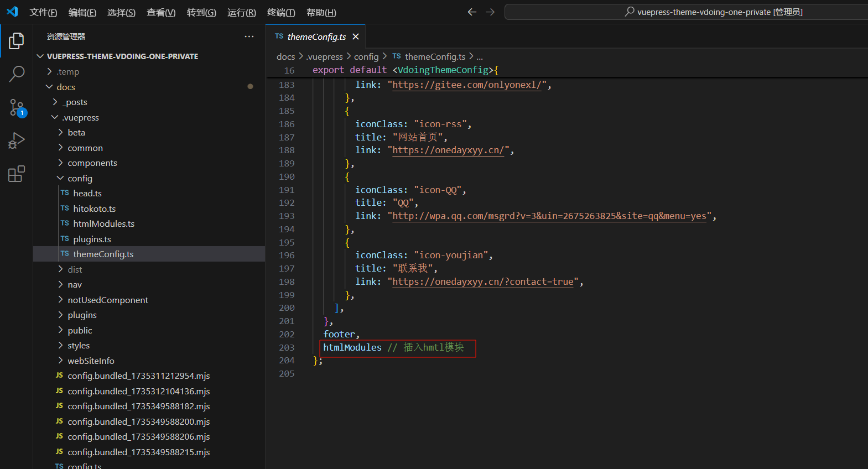
Task: Click the breadcrumb ellipsis after themeConfig.ts
Action: (x=480, y=56)
